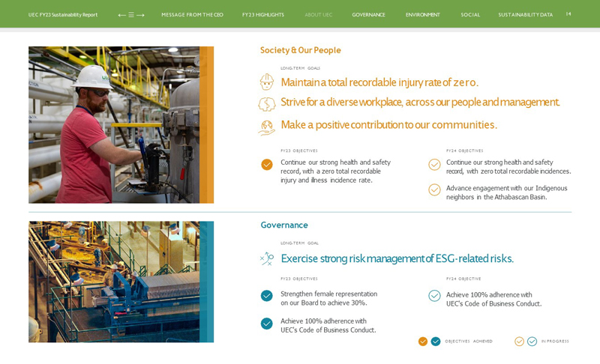Go to FY23 Highlights tab
This screenshot has height=364, width=600.
(262, 15)
